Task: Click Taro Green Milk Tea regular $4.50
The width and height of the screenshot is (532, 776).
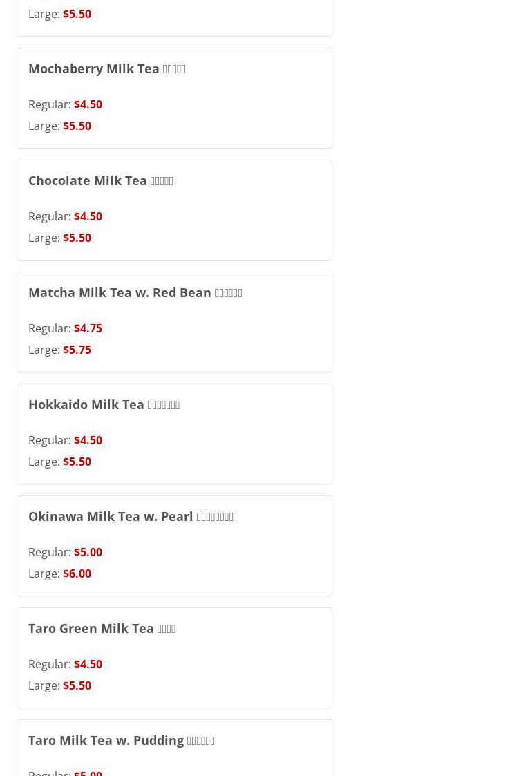Action: click(88, 665)
